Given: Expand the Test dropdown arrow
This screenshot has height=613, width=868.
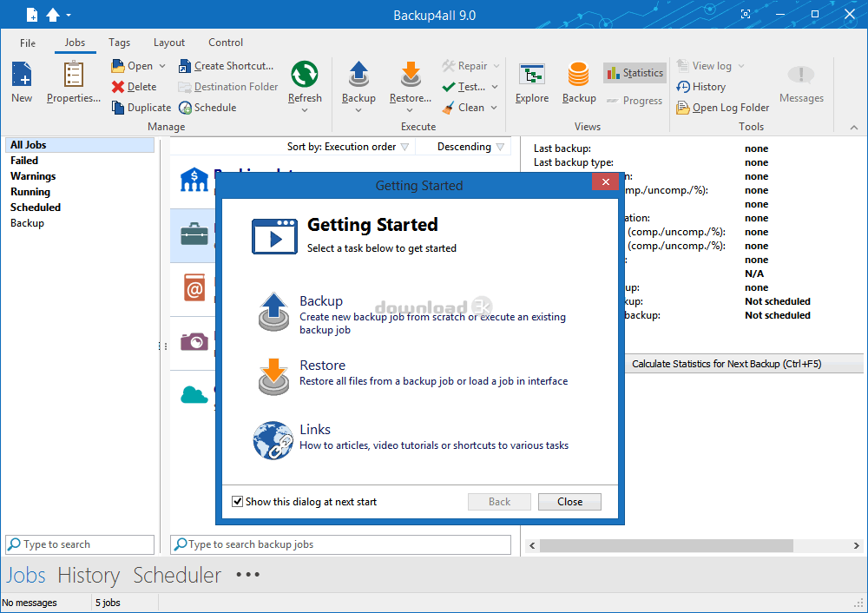Looking at the screenshot, I should pos(495,87).
